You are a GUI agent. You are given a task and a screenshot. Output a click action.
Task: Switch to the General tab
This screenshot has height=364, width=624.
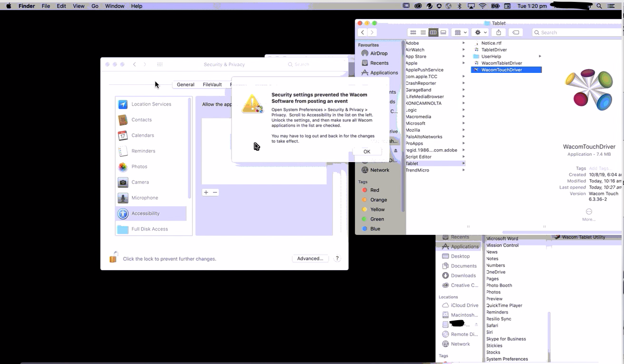coord(185,84)
